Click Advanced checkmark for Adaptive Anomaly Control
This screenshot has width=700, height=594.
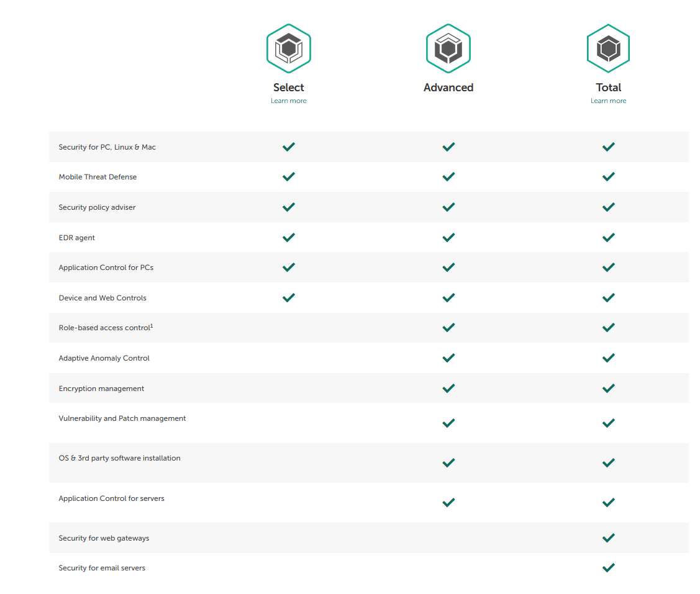click(448, 358)
